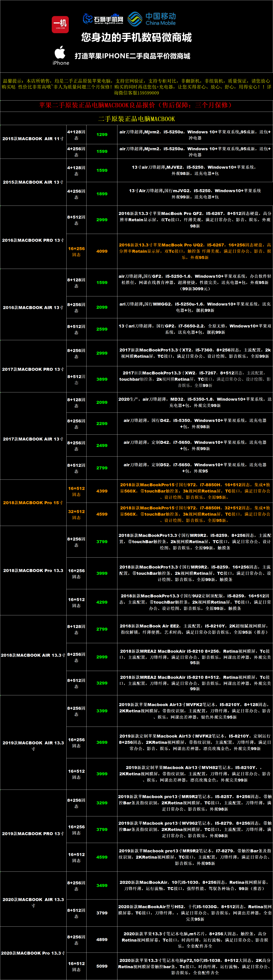Click the 2020生产 MD32 description
Screen dimensions: 273x980
195,402
